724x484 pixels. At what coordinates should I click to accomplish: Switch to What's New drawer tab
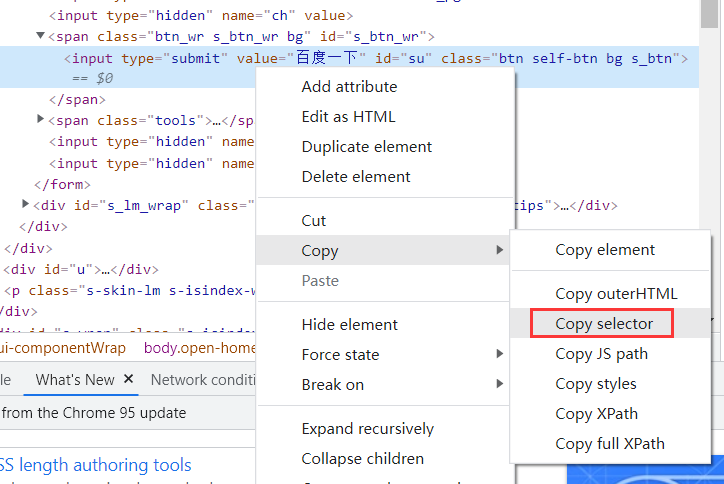click(x=75, y=380)
